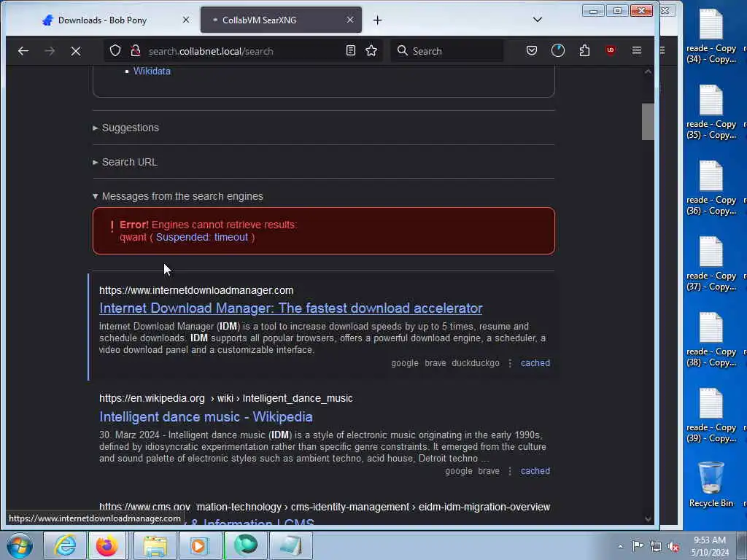Open Intelligent dance music - Wikipedia result
Viewport: 747px width, 560px height.
click(x=206, y=416)
